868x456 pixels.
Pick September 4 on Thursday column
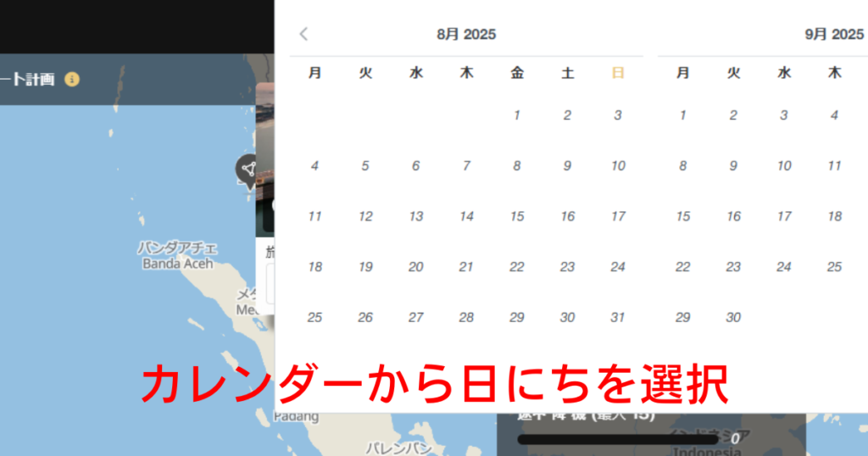coord(834,115)
